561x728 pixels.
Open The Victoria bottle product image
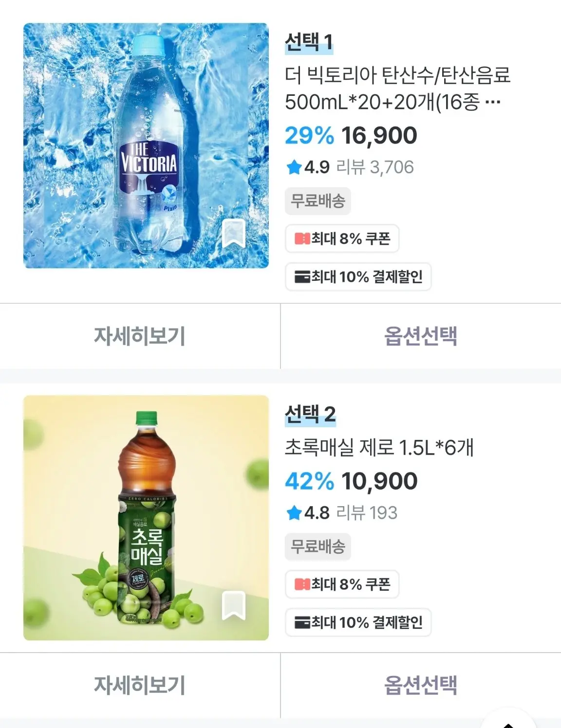click(x=146, y=146)
